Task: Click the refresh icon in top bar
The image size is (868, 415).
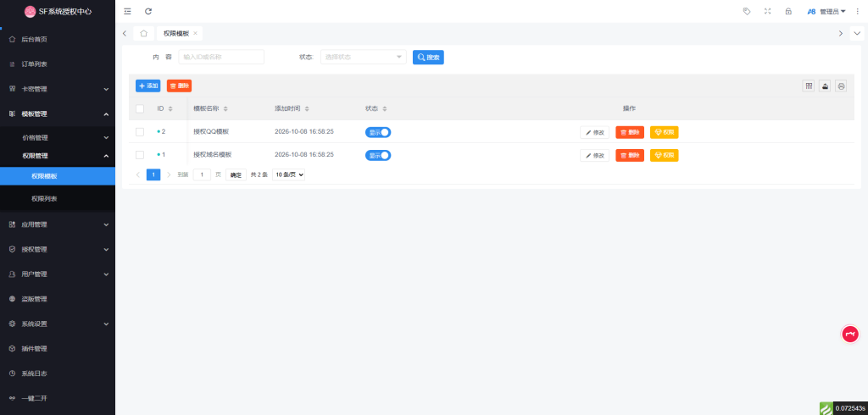Action: (x=147, y=11)
